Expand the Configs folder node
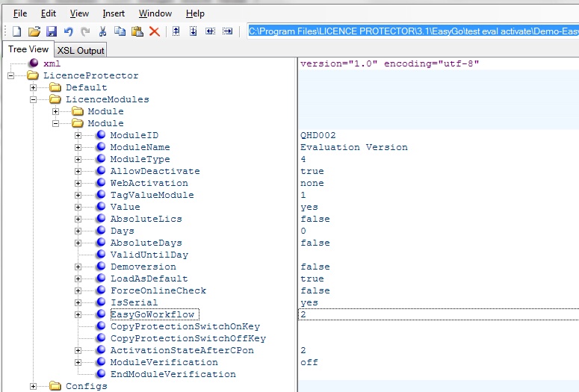 (x=33, y=386)
